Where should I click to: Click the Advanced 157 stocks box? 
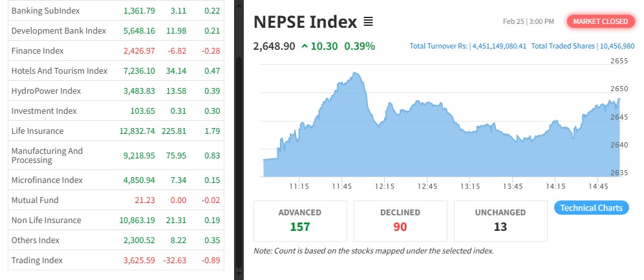click(300, 220)
